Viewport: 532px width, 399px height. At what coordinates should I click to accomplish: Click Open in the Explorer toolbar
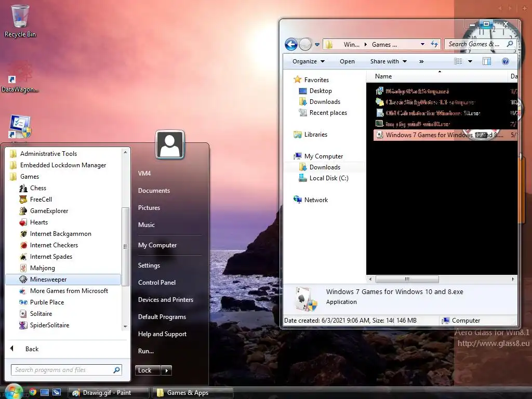(347, 61)
